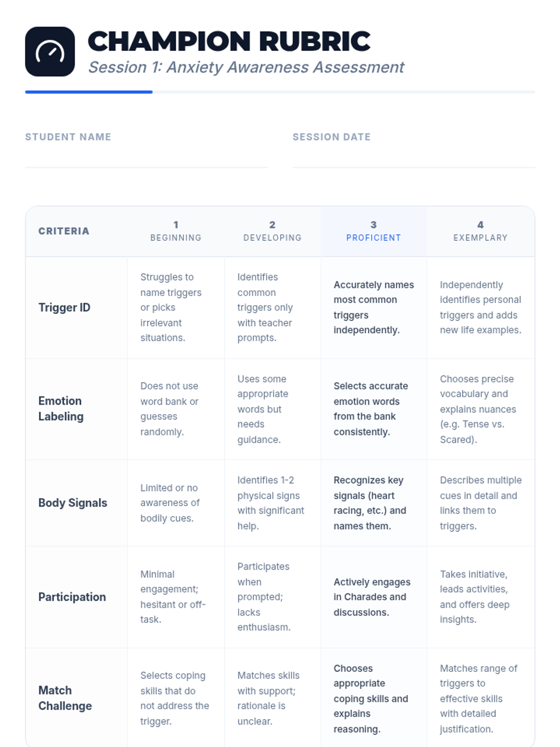Select Proficient cell for Trigger ID
This screenshot has height=747, width=560.
[x=374, y=307]
